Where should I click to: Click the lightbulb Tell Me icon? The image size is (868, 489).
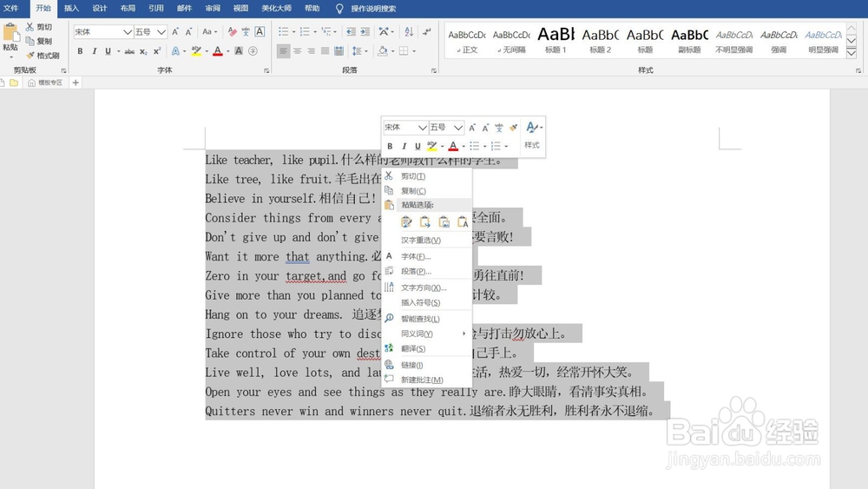coord(339,9)
